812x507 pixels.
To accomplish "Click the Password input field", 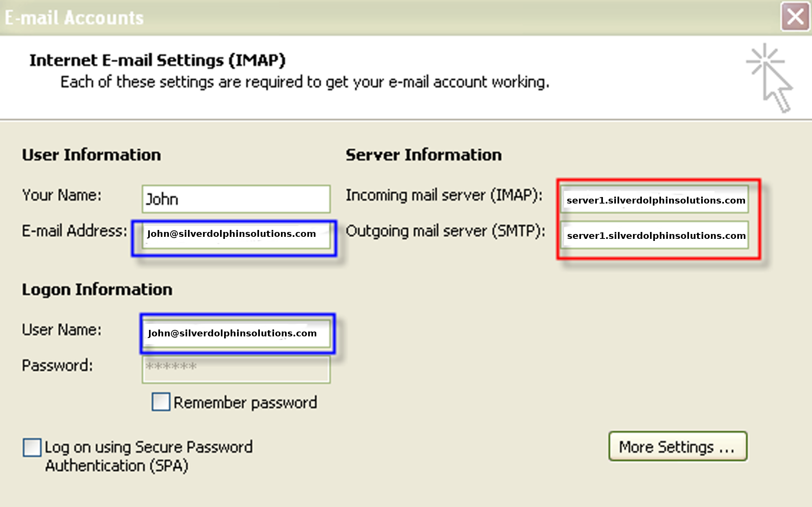I will 236,369.
